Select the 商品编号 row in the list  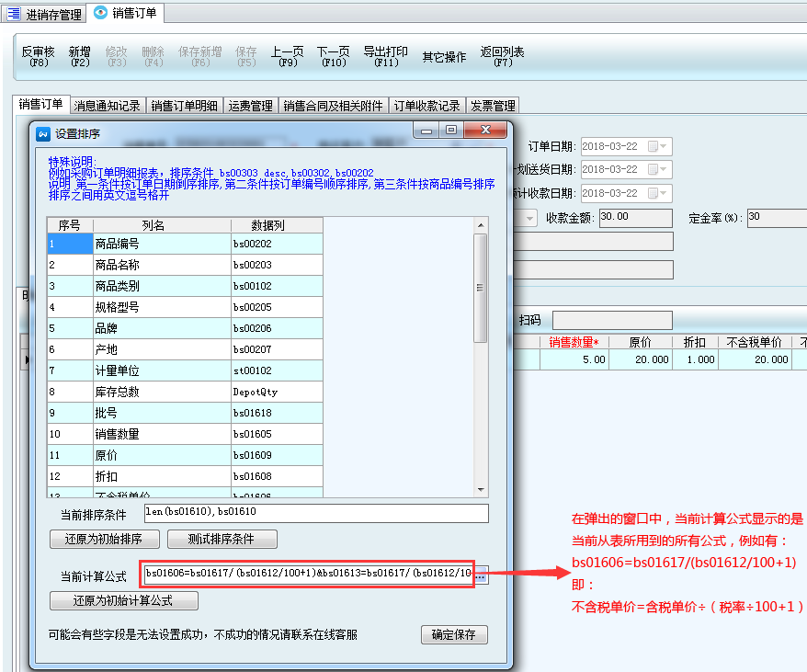[x=161, y=244]
